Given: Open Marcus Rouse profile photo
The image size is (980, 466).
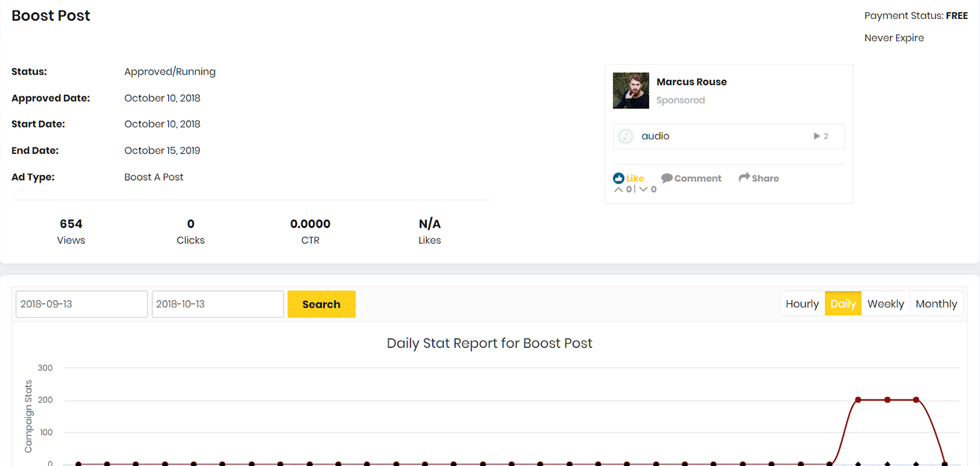Looking at the screenshot, I should pos(630,91).
